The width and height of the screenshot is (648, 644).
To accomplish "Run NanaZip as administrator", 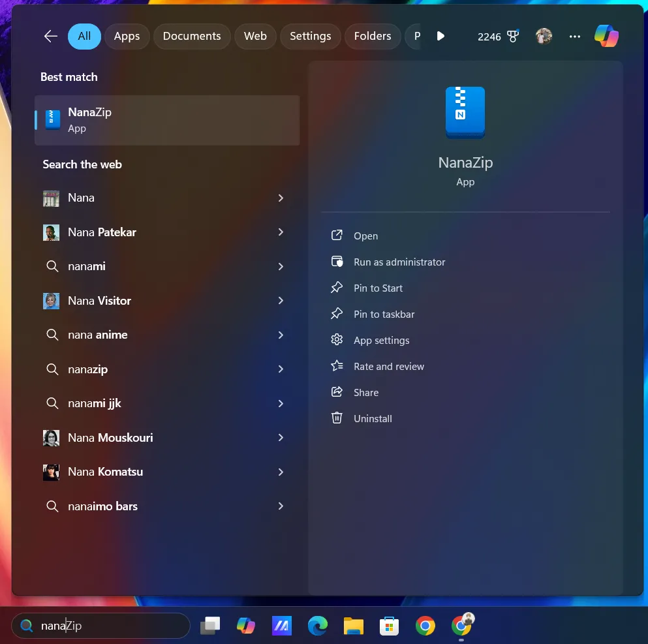I will [399, 262].
